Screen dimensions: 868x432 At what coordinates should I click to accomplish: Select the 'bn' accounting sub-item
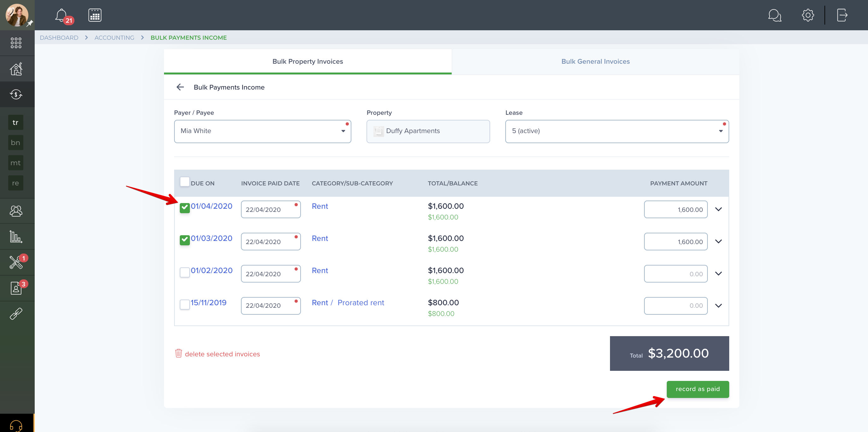(15, 143)
